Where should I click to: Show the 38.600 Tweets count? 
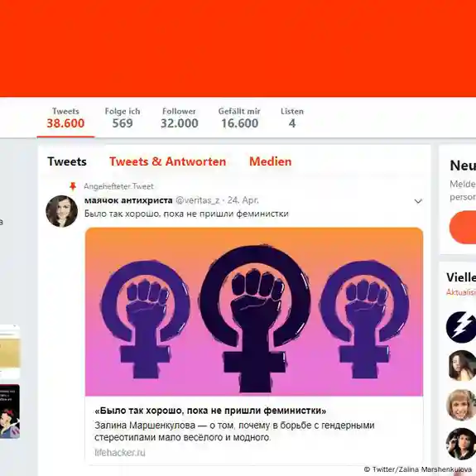(65, 118)
